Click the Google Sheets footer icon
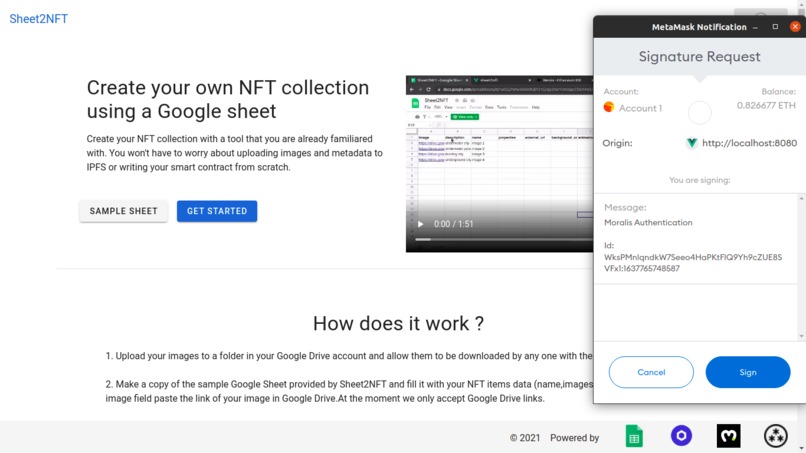 pos(634,437)
